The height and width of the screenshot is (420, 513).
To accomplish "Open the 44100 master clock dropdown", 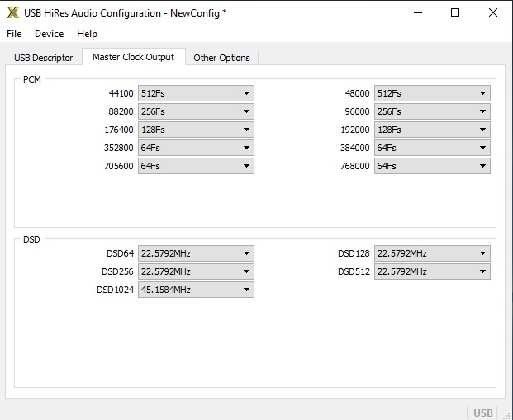I will click(196, 93).
